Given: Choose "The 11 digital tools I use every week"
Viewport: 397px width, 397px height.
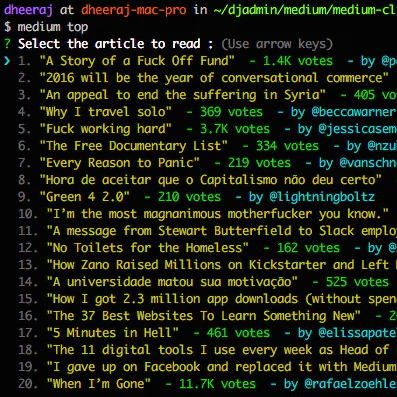Looking at the screenshot, I should click(221, 350).
